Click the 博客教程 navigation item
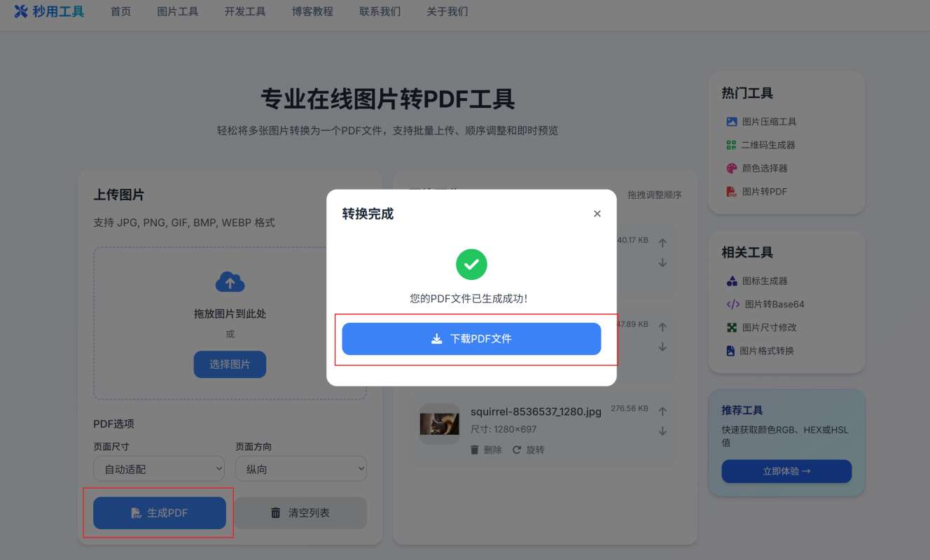The image size is (930, 560). coord(312,12)
